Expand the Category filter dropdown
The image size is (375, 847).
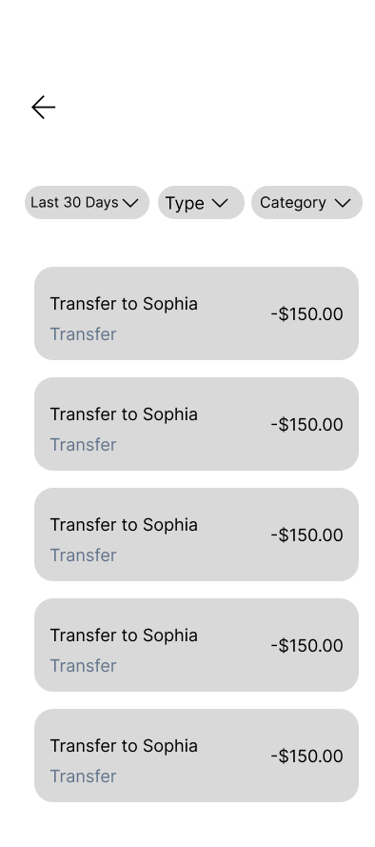307,203
